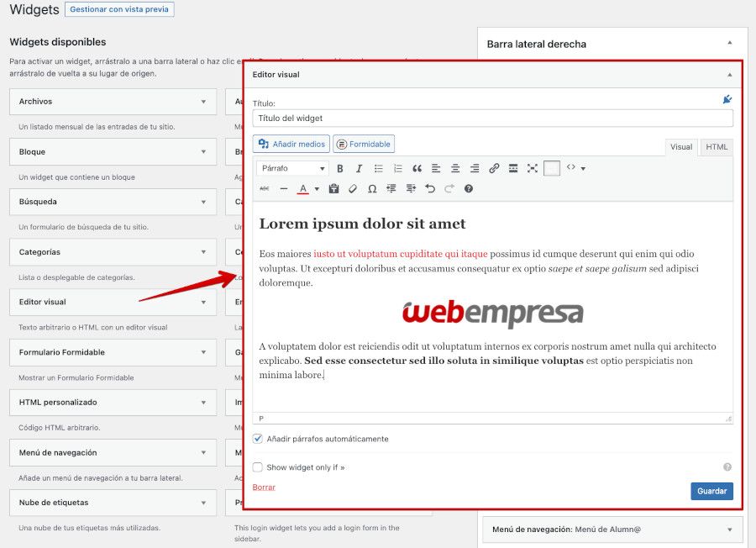This screenshot has height=548, width=756.
Task: Switch to the HTML editor tab
Action: (717, 146)
